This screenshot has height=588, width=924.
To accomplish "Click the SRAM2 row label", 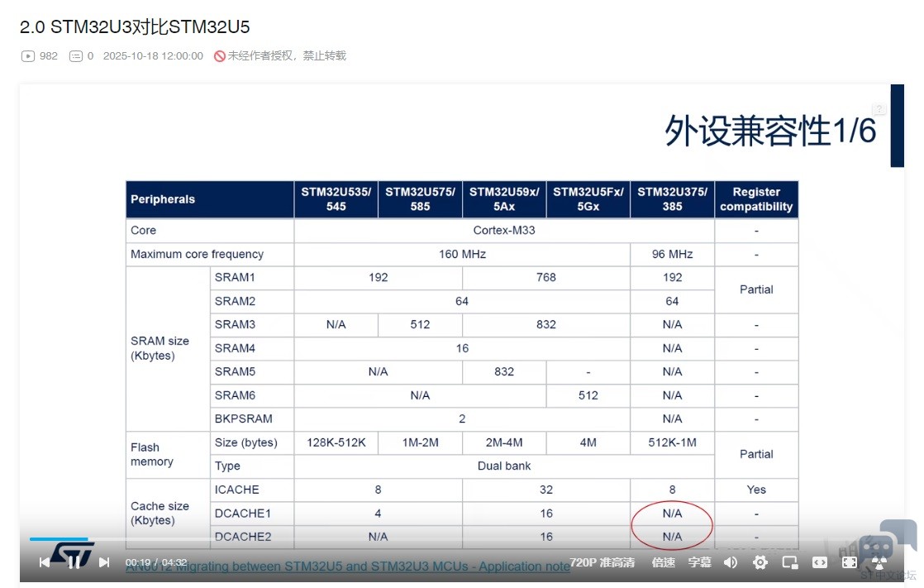I will [235, 301].
